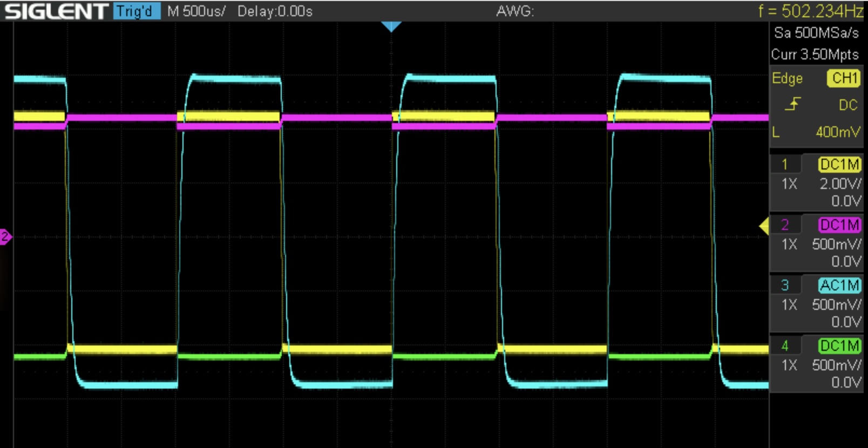Click the magenta channel 2 ground marker
868x448 pixels.
[x=5, y=236]
